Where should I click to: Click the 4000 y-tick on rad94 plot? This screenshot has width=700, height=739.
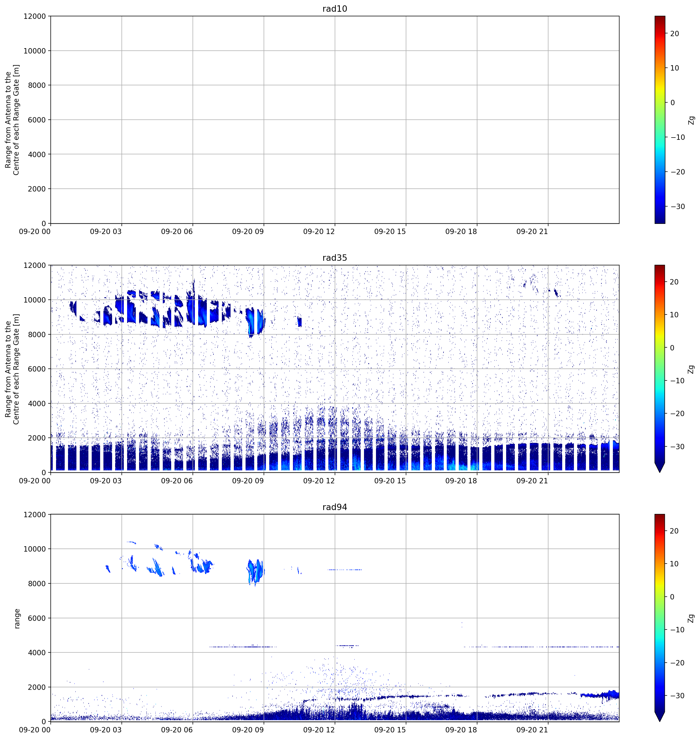(x=37, y=653)
